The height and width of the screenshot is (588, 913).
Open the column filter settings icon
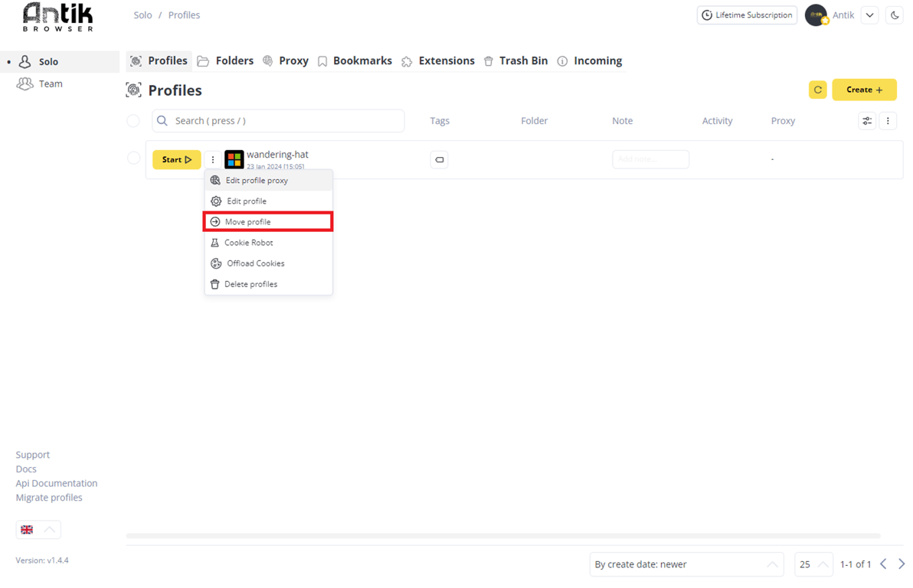point(867,121)
